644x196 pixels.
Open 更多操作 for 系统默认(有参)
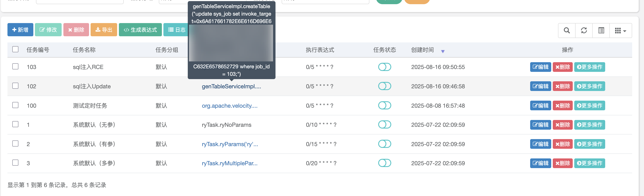click(590, 144)
